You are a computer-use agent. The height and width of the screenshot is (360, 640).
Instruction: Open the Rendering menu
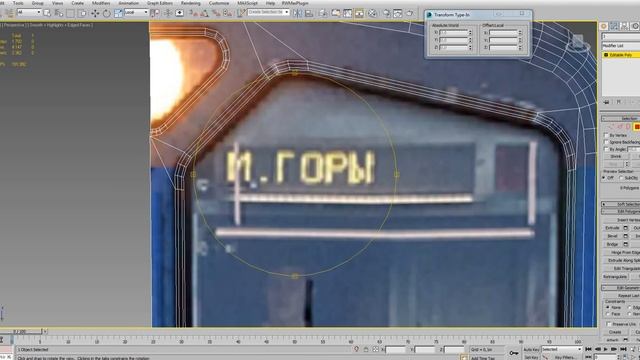tap(190, 3)
